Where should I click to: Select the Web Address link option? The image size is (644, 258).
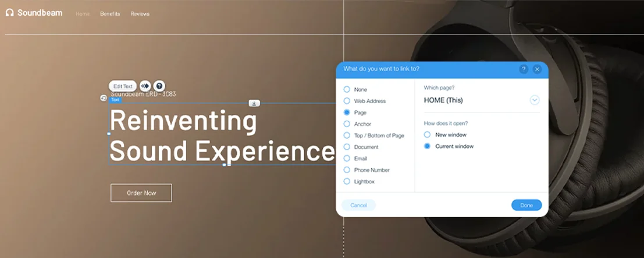347,101
